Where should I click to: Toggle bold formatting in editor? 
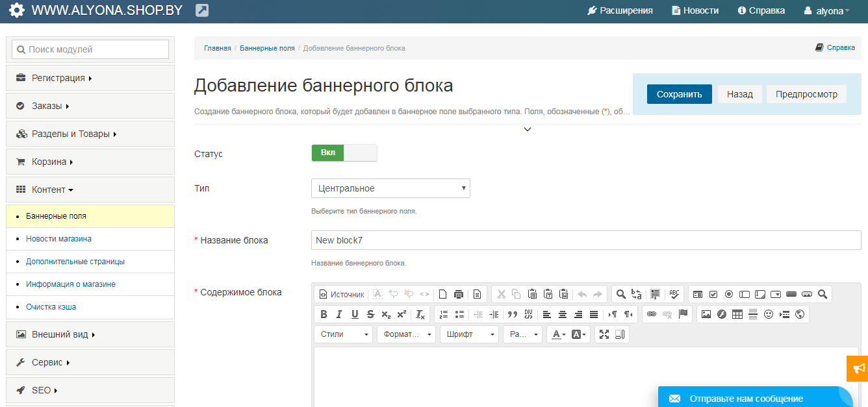coord(324,314)
